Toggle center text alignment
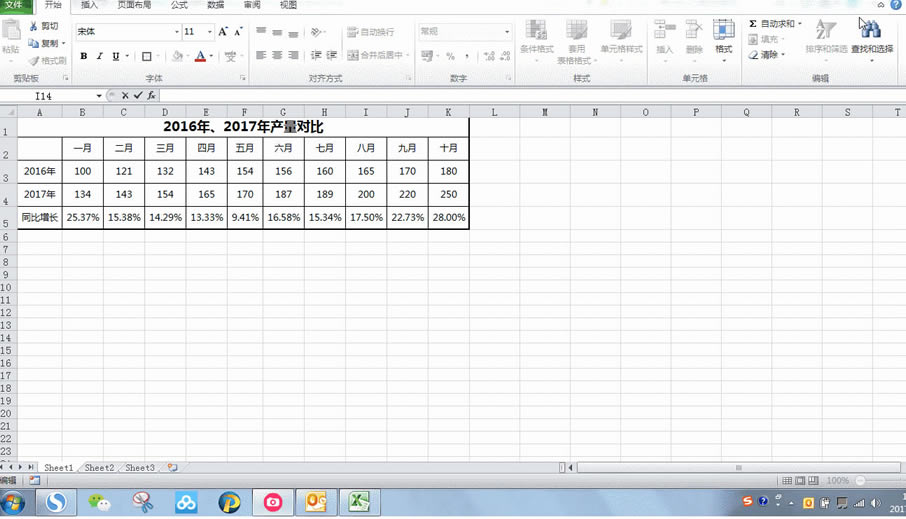Image resolution: width=906 pixels, height=519 pixels. tap(277, 55)
